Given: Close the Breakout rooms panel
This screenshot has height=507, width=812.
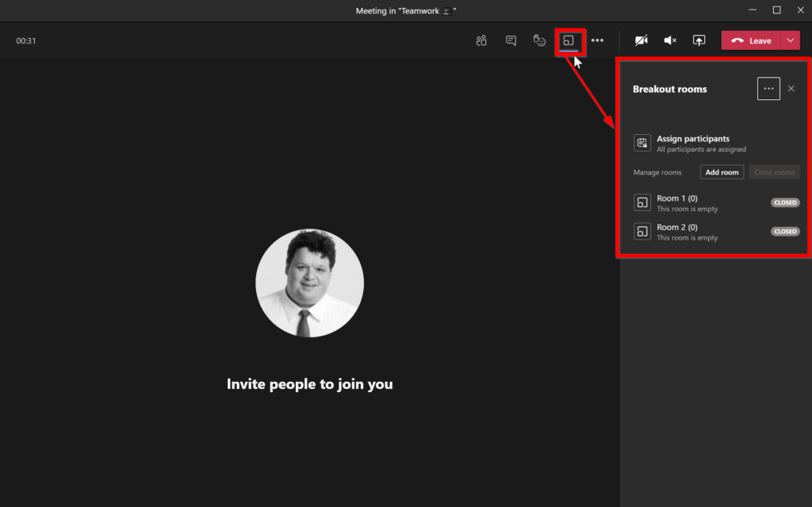Looking at the screenshot, I should (791, 89).
